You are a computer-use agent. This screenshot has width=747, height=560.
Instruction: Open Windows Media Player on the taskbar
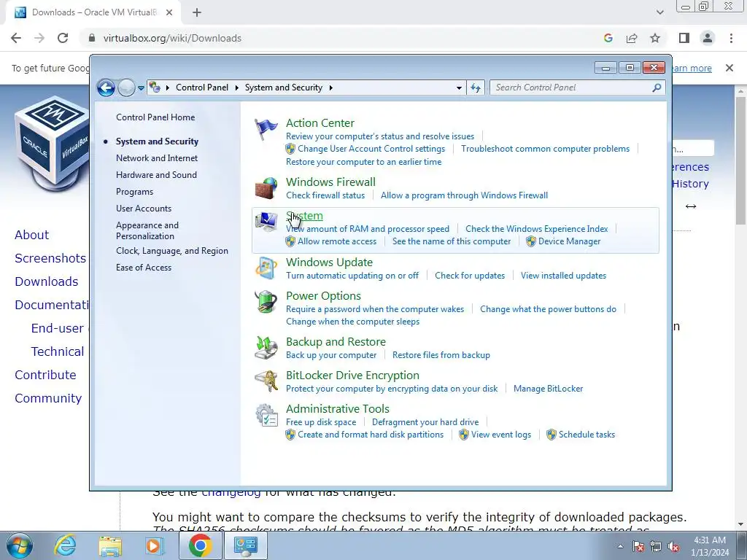[155, 545]
